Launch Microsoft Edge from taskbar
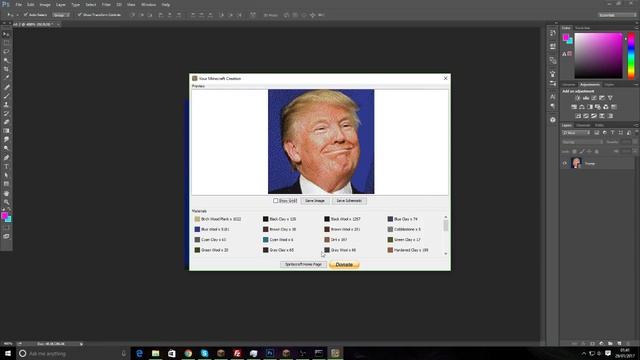The width and height of the screenshot is (640, 360). click(x=139, y=353)
